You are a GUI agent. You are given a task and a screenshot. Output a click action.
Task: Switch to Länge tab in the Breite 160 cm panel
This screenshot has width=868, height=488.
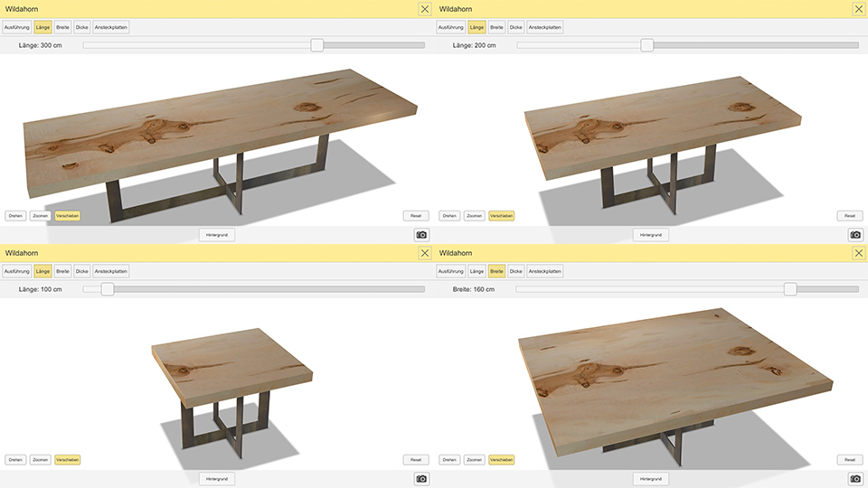point(476,271)
